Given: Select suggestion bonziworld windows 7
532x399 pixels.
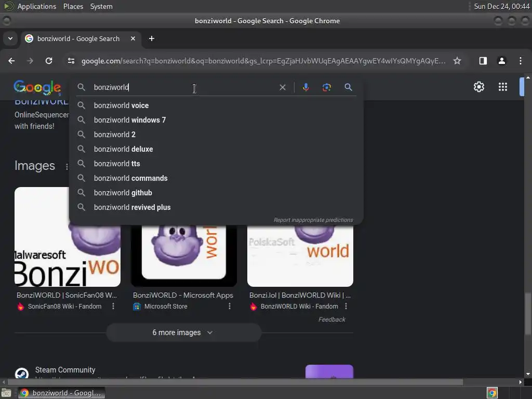Looking at the screenshot, I should click(216, 120).
